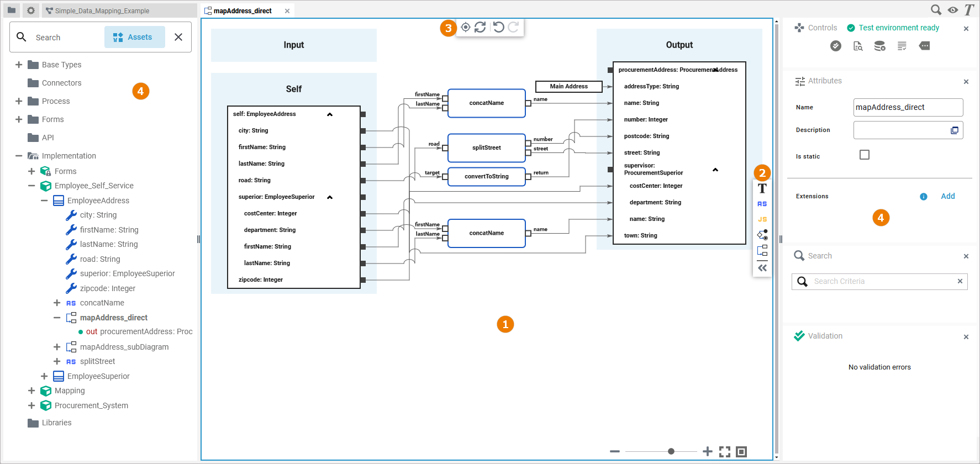This screenshot has width=980, height=464.
Task: Click the JS icon in side toolbar
Action: pyautogui.click(x=762, y=219)
